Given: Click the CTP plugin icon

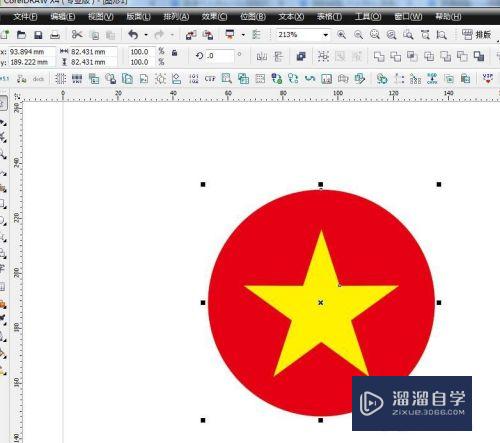Looking at the screenshot, I should [210, 79].
